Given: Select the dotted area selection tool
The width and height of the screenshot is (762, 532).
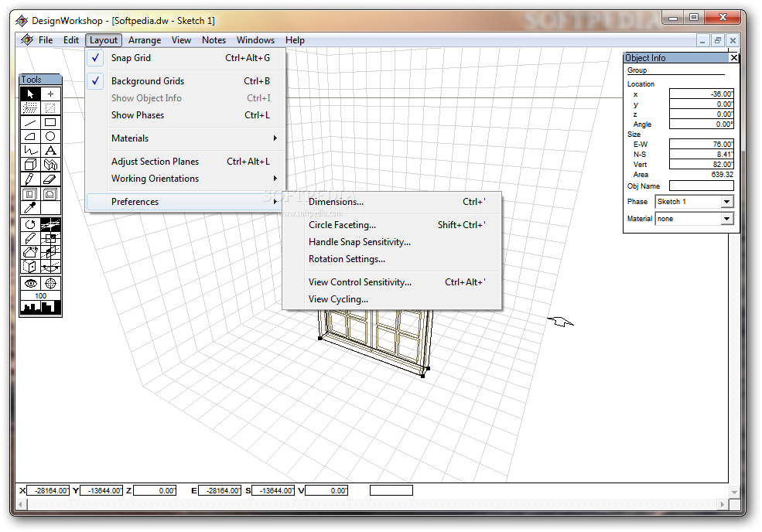Looking at the screenshot, I should [30, 107].
